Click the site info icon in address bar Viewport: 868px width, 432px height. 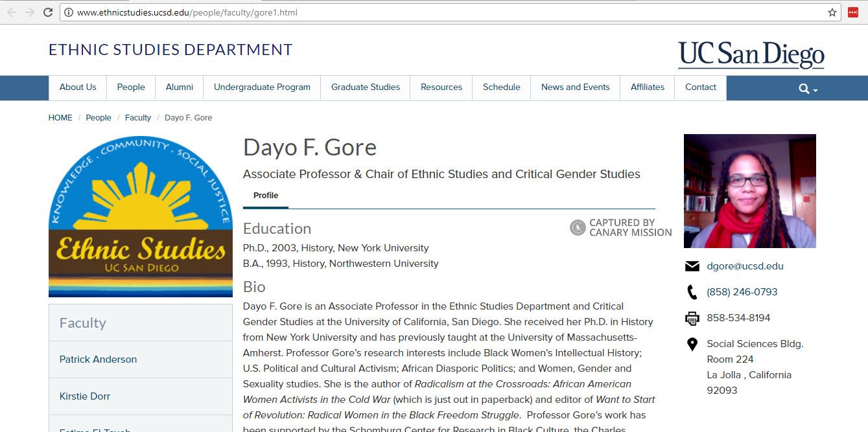pyautogui.click(x=69, y=12)
